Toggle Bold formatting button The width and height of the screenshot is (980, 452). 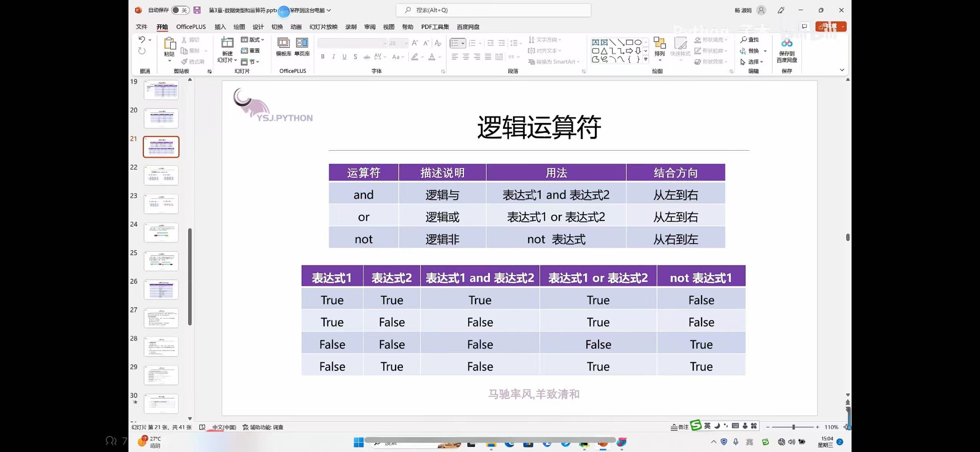pyautogui.click(x=323, y=57)
